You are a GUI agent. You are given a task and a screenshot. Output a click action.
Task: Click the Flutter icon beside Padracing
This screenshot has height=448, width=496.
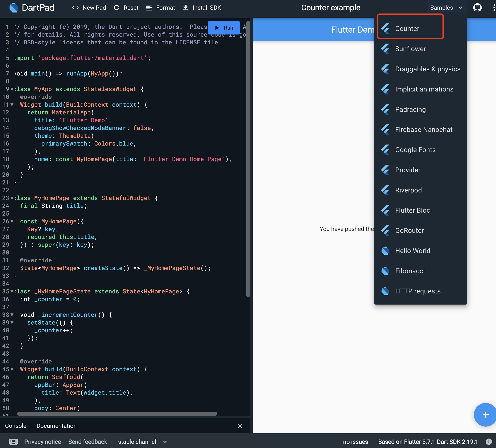[385, 109]
